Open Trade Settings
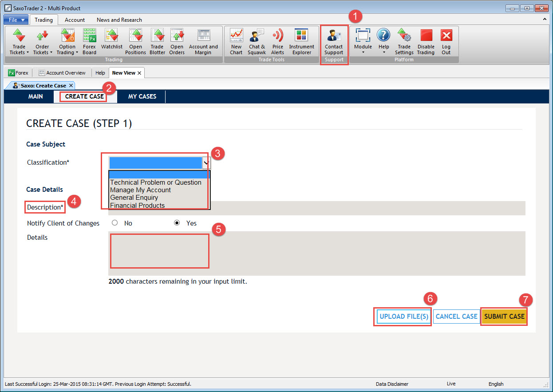The width and height of the screenshot is (553, 392). point(404,42)
